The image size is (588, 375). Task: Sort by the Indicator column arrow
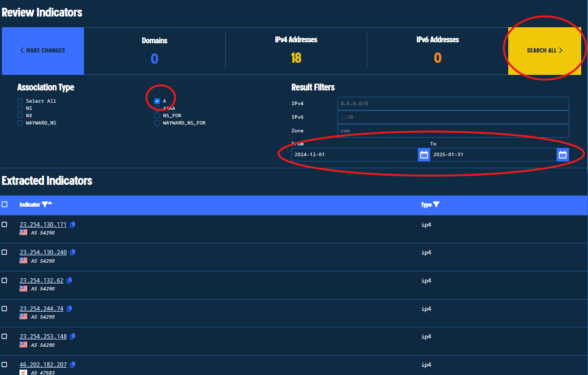(x=50, y=204)
